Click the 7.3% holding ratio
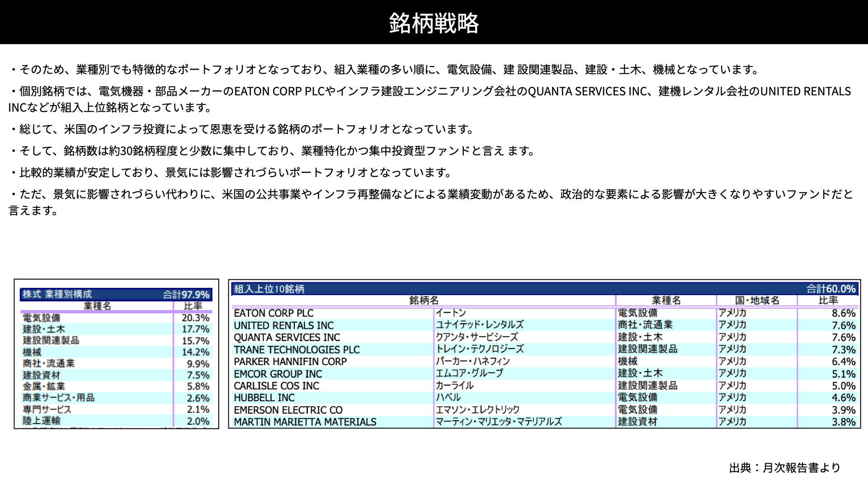Screen dimensions: 868x488 (844, 350)
